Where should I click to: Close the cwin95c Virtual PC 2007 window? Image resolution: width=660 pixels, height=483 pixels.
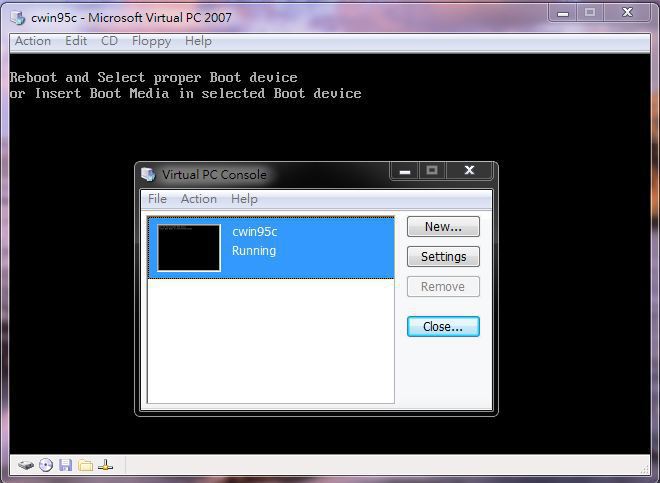coord(627,13)
